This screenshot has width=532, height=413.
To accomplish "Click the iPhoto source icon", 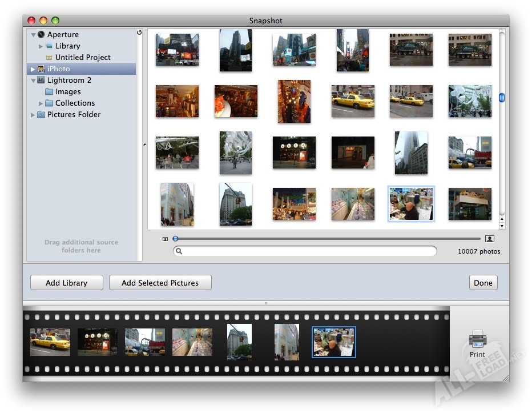I will tap(41, 69).
